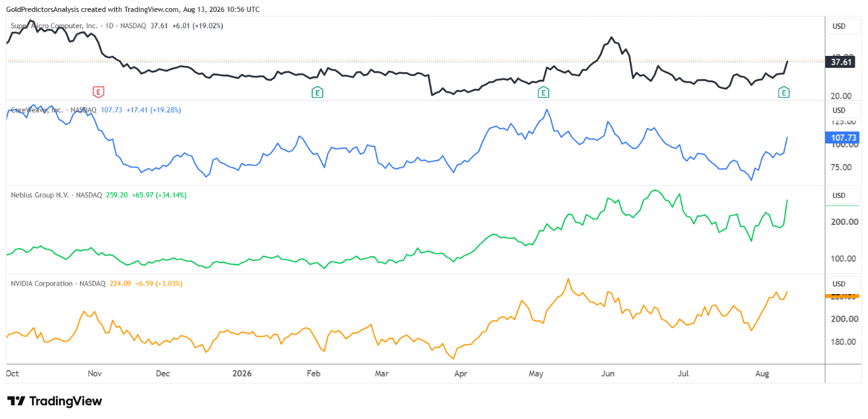Open USD currency selector in Nebius pane
Image resolution: width=868 pixels, height=419 pixels.
[x=839, y=195]
